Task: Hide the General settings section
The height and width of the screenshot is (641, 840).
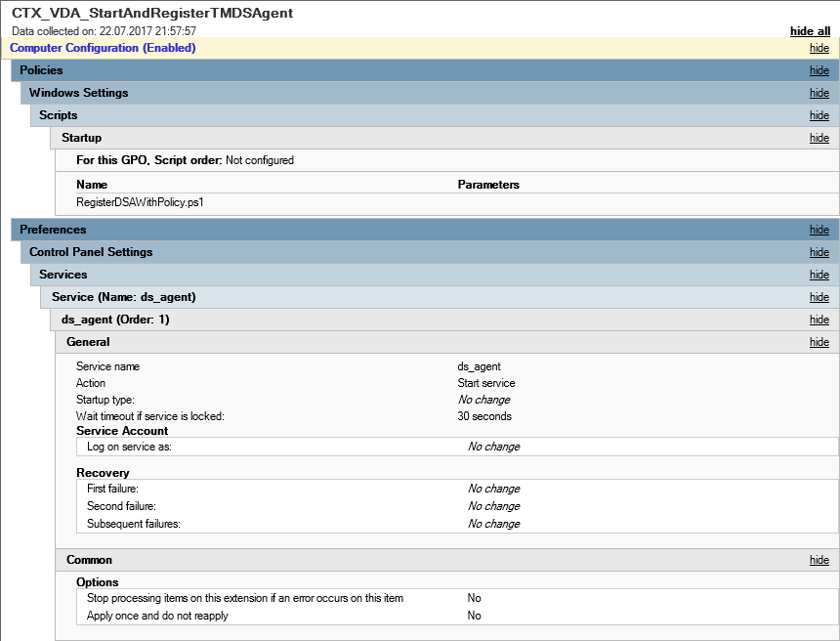Action: [819, 342]
